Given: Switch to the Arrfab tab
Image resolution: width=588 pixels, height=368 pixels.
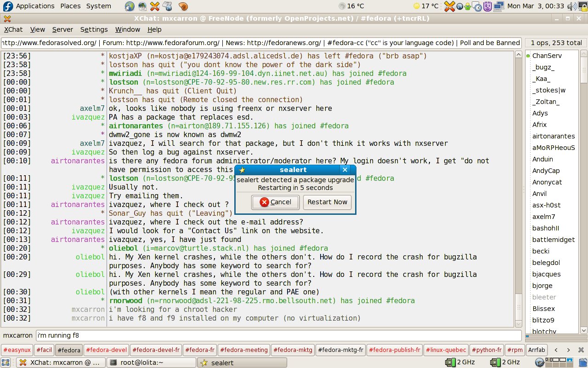Looking at the screenshot, I should (x=537, y=350).
